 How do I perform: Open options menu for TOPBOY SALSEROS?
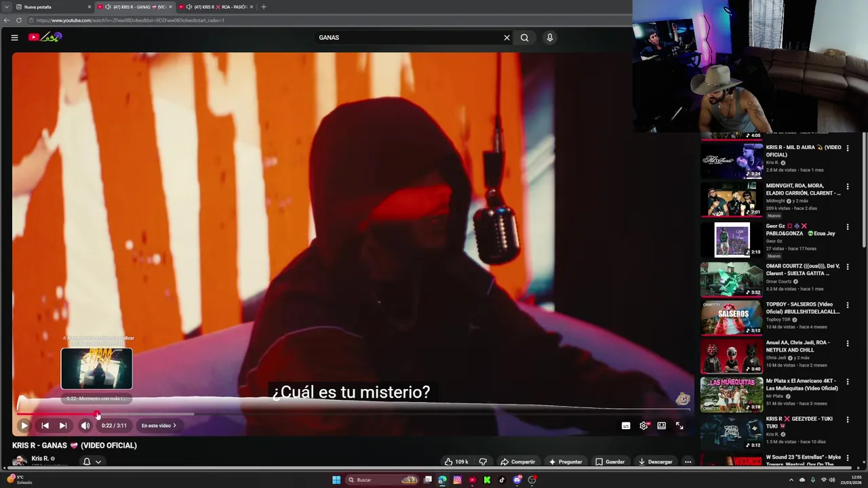[847, 305]
